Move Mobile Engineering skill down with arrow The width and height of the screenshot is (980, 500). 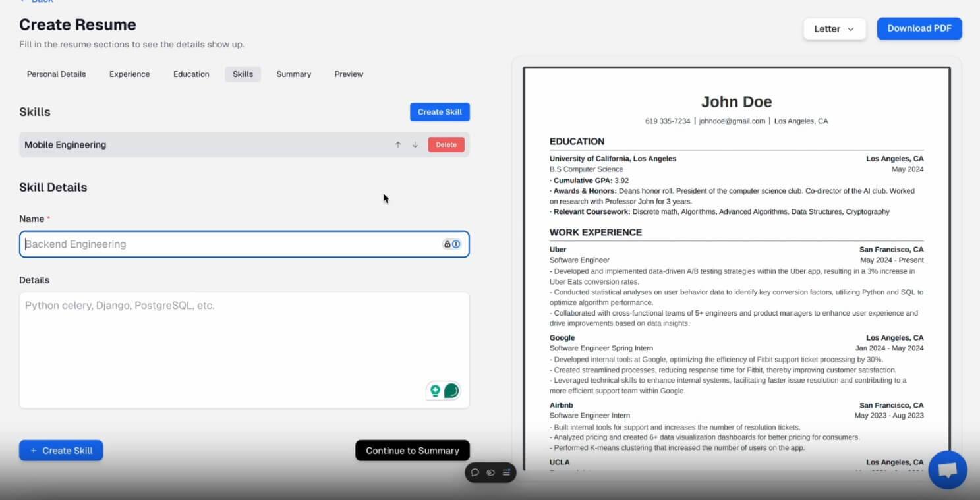[x=415, y=145]
